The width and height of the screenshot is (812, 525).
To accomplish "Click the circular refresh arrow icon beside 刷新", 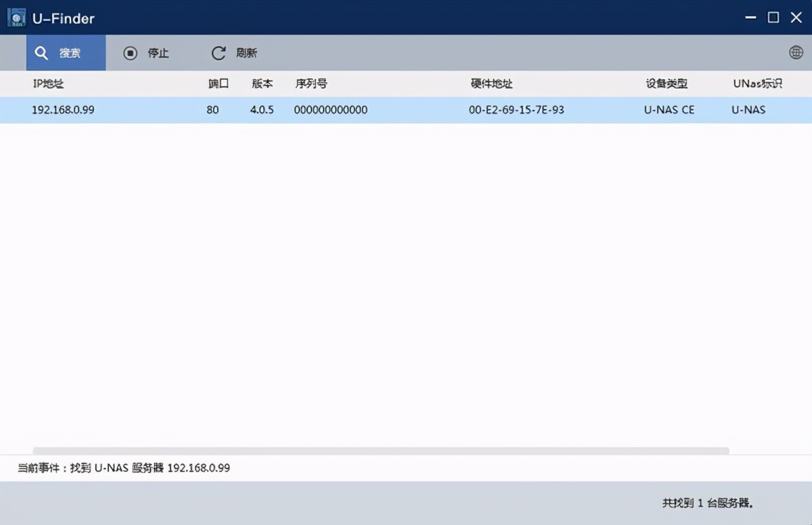I will tap(217, 52).
